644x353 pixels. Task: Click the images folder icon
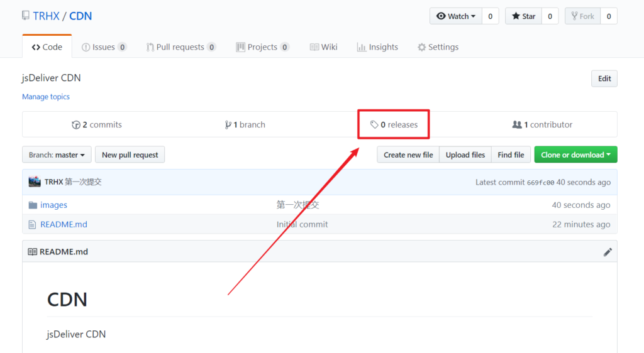click(33, 205)
